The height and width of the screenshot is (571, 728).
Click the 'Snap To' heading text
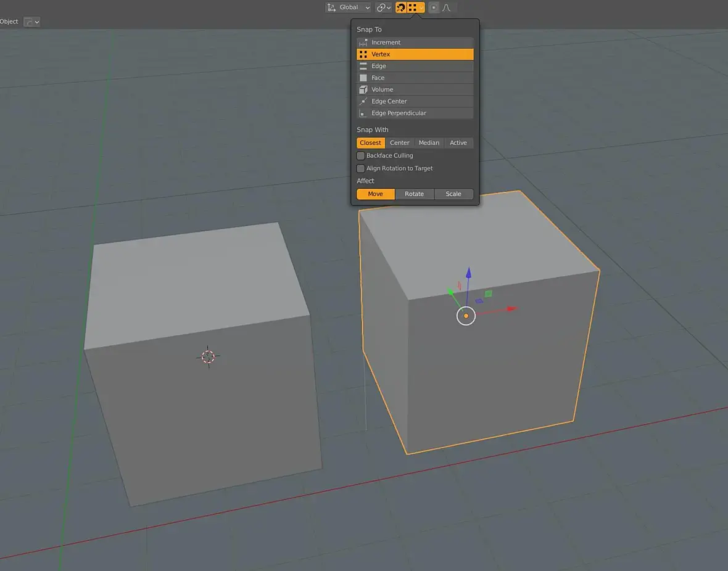[x=369, y=29]
